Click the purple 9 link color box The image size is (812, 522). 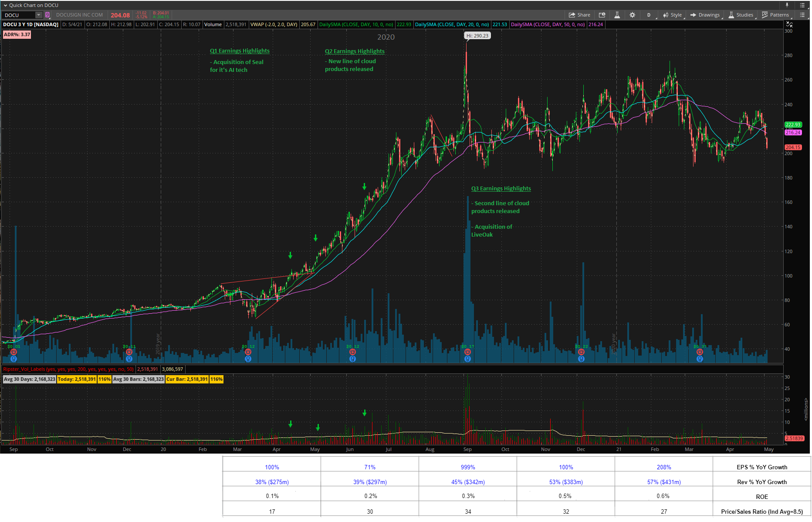(47, 15)
